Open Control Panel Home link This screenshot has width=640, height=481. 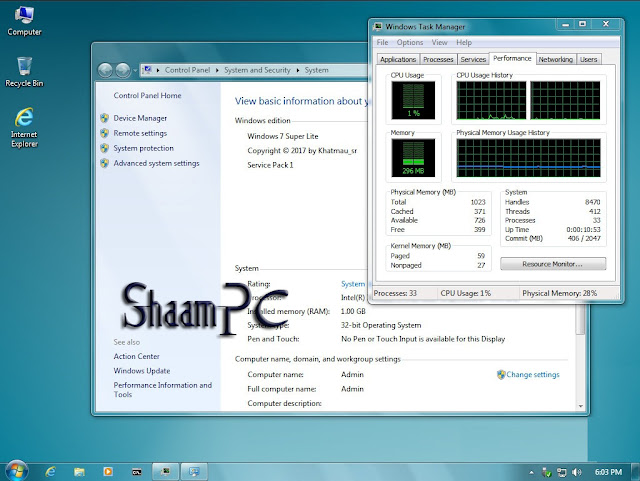tap(147, 95)
